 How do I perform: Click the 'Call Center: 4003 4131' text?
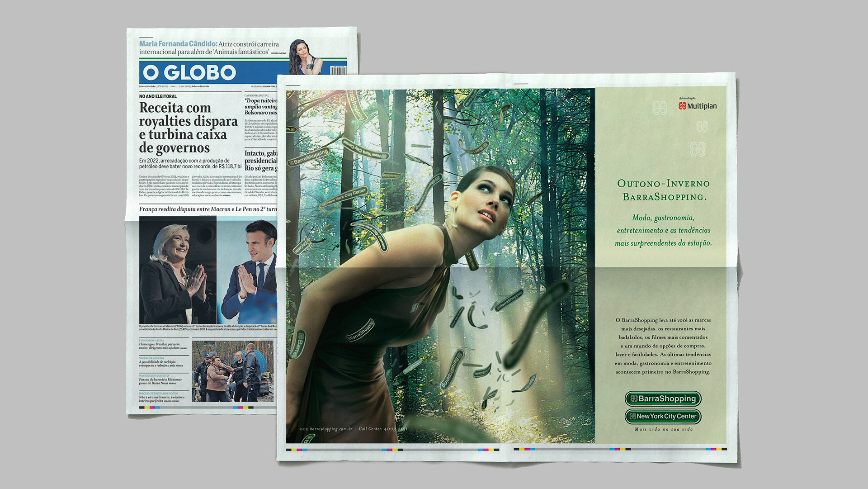coord(383,428)
